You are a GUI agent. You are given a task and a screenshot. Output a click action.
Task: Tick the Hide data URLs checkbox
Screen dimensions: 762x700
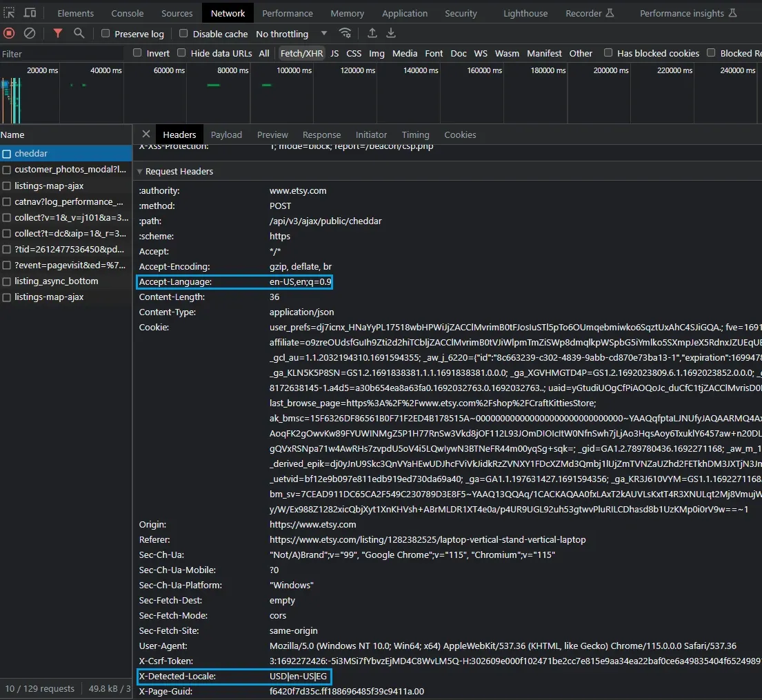(181, 53)
